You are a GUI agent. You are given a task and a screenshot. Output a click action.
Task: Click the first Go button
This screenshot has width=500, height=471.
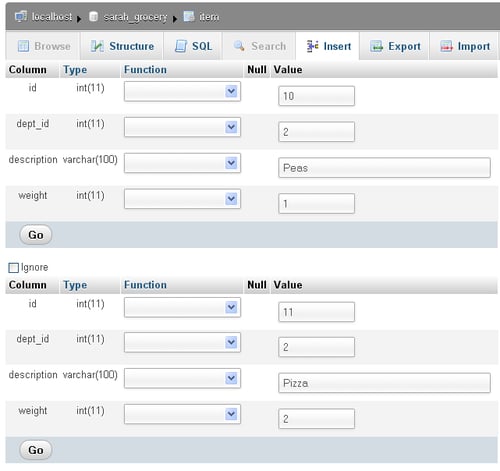click(36, 235)
